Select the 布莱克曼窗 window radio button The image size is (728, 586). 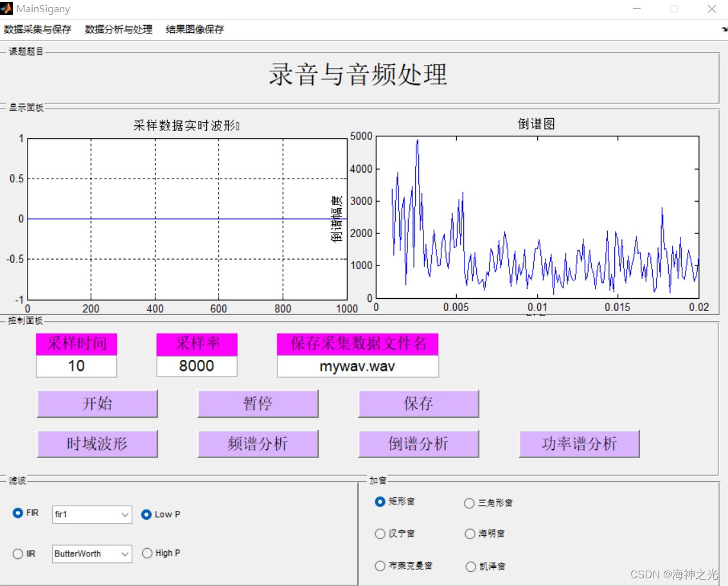380,566
